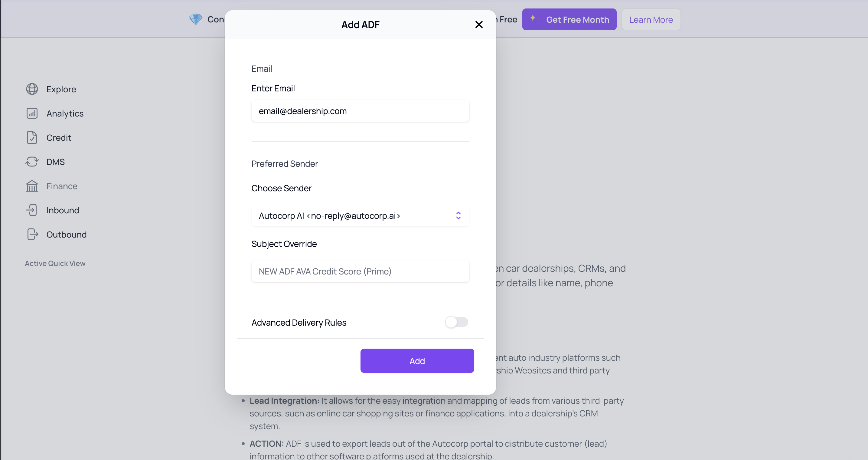Click the sender dropdown chevron arrows
The height and width of the screenshot is (460, 868).
click(458, 216)
